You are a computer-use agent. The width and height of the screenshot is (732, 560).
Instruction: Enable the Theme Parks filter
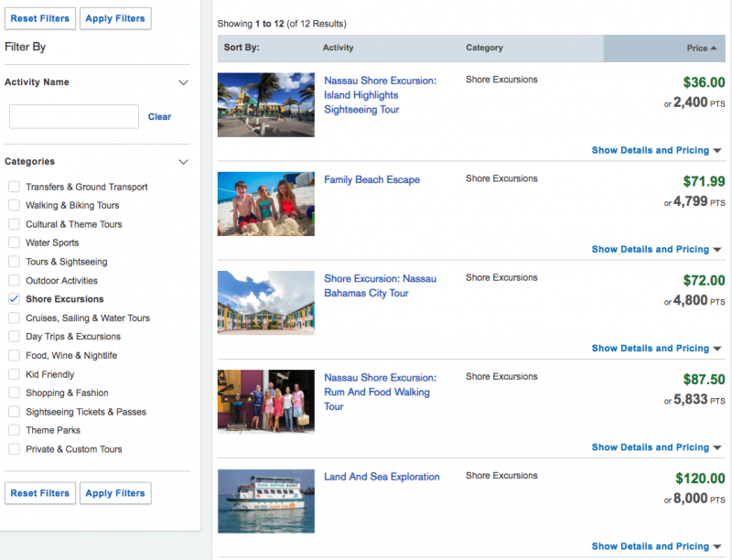click(15, 430)
